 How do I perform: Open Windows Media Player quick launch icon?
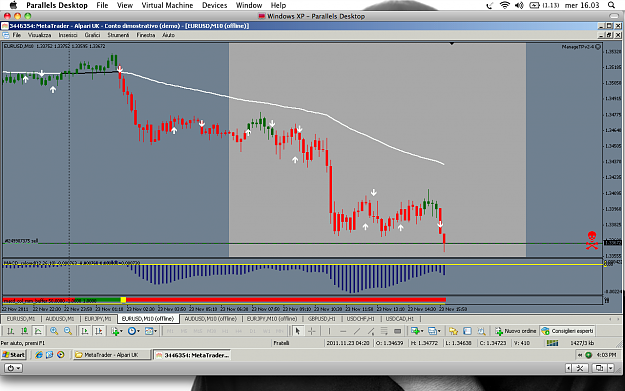click(61, 355)
